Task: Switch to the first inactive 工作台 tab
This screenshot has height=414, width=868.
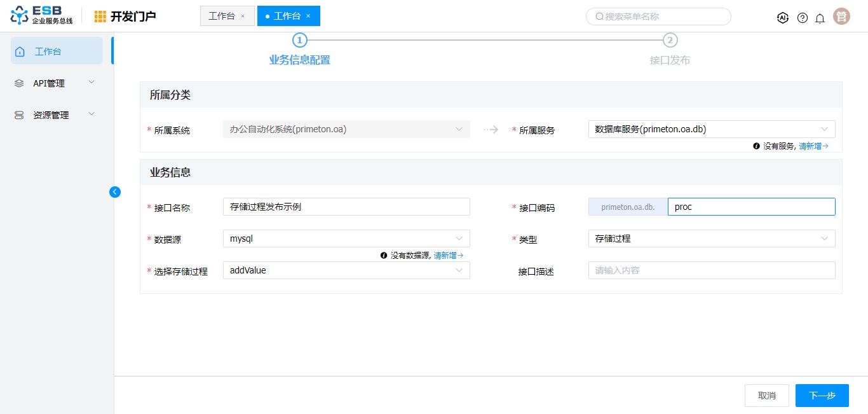Action: tap(222, 16)
